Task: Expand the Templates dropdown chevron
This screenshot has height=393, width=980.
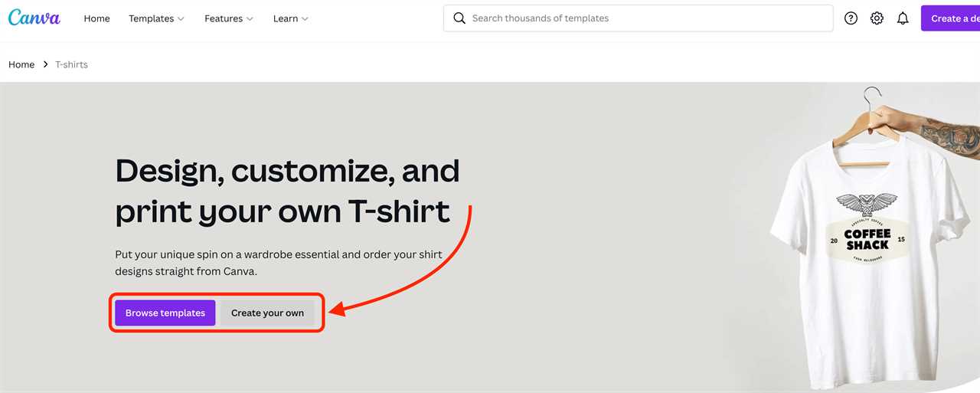Action: coord(181,18)
